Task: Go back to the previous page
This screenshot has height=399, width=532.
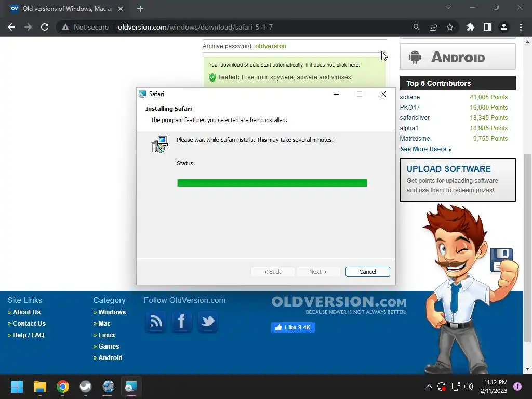Action: [11, 27]
